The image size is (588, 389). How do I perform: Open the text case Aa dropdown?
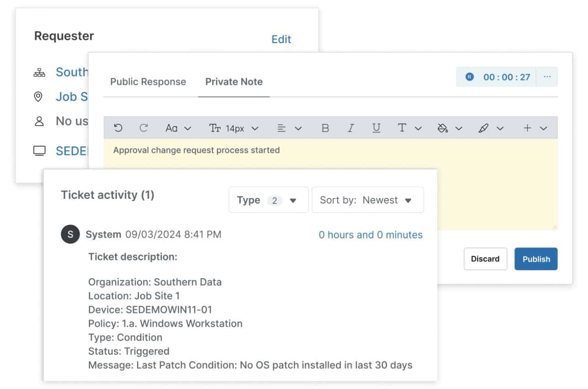click(x=178, y=128)
